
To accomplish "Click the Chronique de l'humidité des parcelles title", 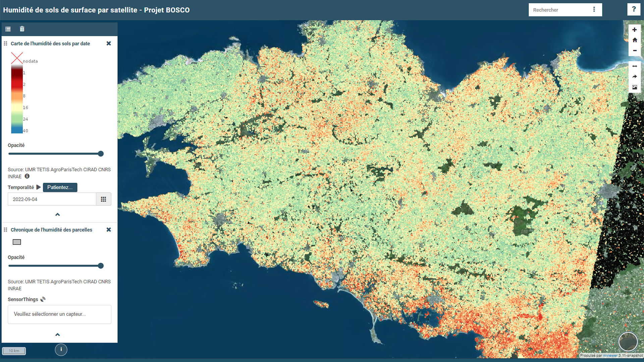I will (x=51, y=230).
